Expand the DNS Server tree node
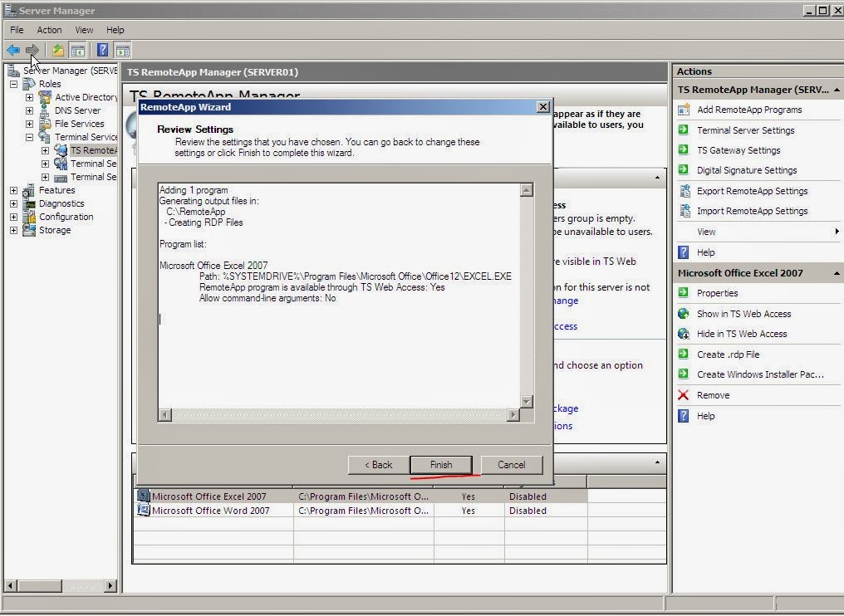This screenshot has height=616, width=844. (30, 110)
